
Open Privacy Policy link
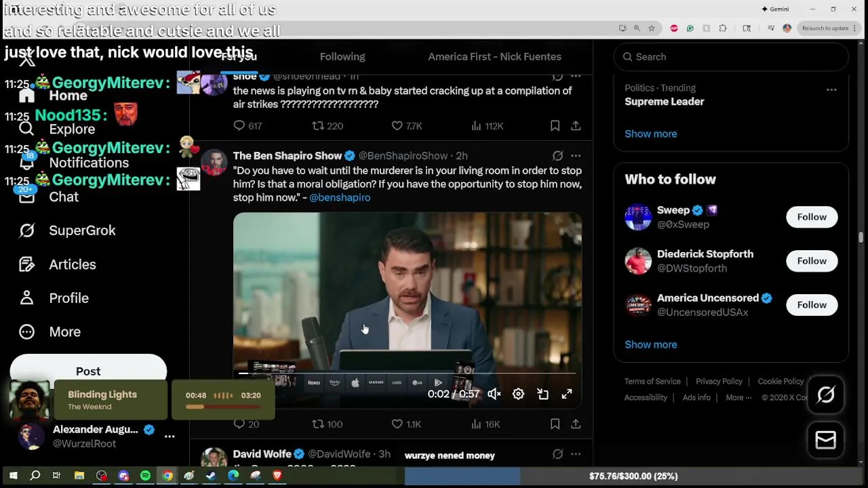click(719, 382)
